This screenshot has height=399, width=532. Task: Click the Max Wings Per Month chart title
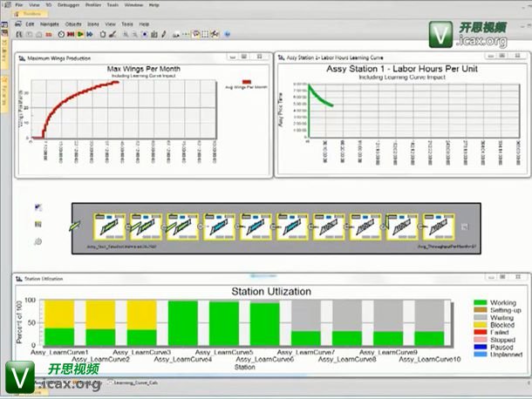[x=144, y=69]
